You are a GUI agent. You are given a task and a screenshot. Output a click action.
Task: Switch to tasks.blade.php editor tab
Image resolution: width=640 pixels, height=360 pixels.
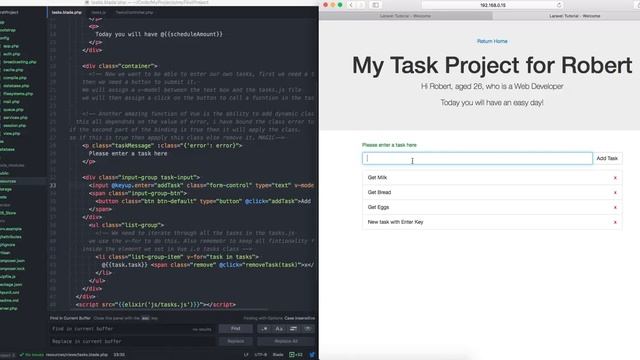click(67, 13)
